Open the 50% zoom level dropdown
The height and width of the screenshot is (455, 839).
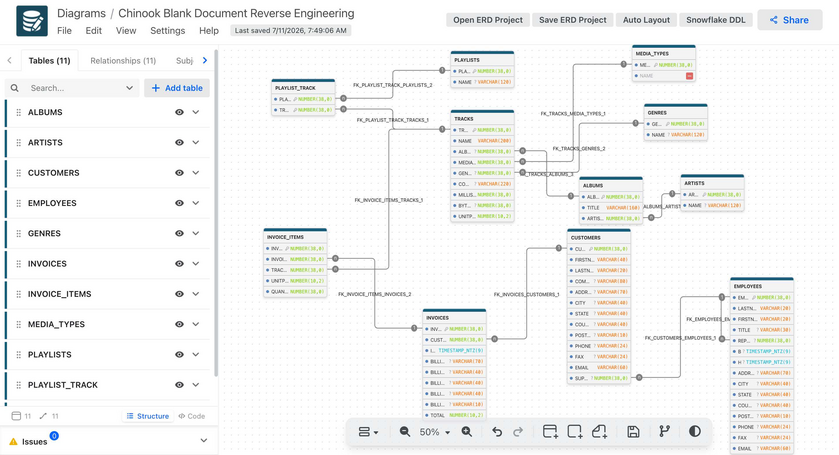434,432
